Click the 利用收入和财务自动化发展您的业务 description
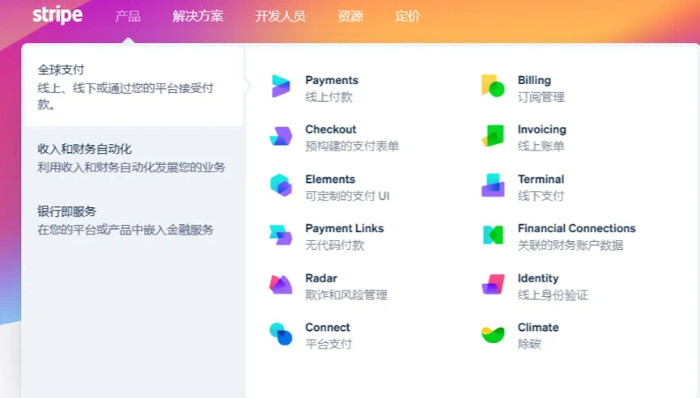The height and width of the screenshot is (398, 700). coord(131,167)
